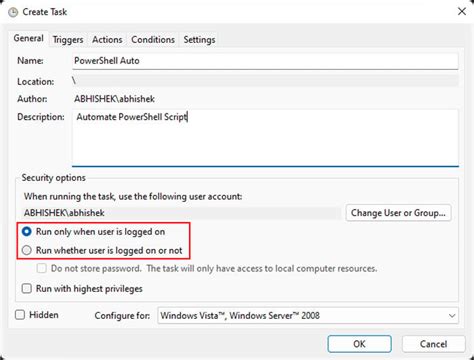Select the Settings tab
The width and height of the screenshot is (474, 360).
click(199, 40)
